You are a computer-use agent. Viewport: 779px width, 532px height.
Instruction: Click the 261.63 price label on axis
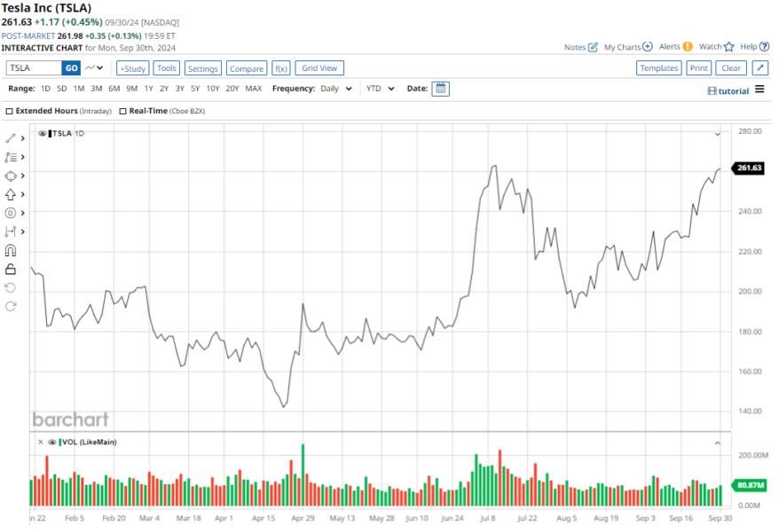click(x=748, y=168)
